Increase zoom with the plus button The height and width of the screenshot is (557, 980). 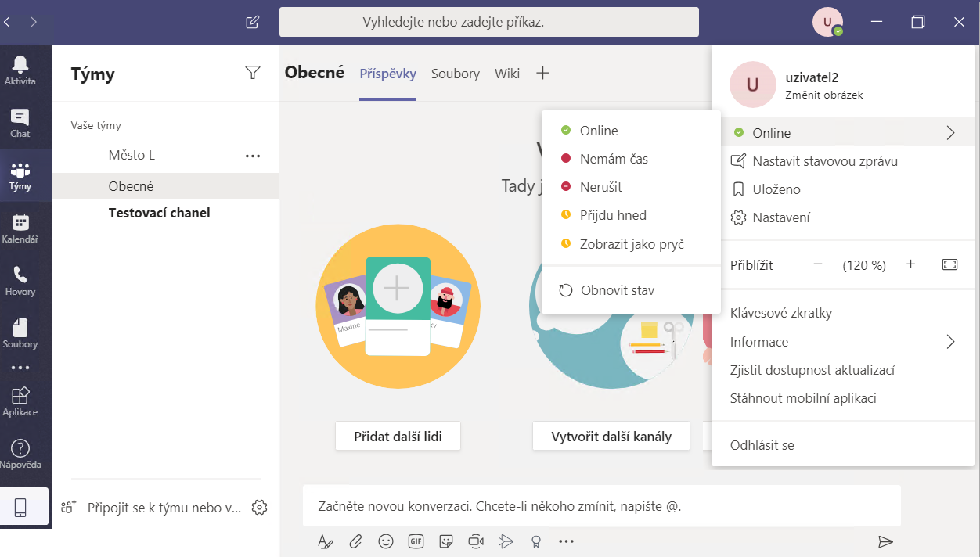pyautogui.click(x=910, y=264)
